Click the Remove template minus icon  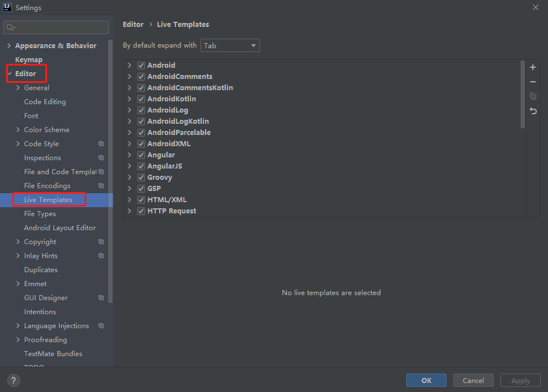click(533, 82)
